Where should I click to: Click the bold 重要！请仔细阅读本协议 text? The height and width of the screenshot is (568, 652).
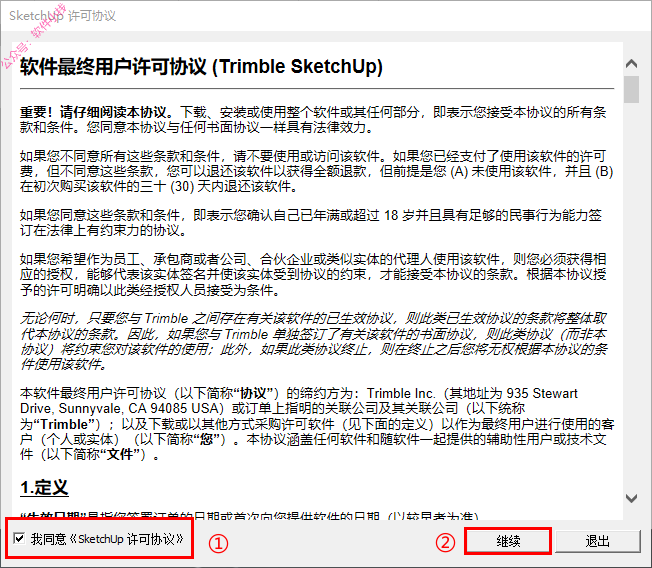pos(96,112)
